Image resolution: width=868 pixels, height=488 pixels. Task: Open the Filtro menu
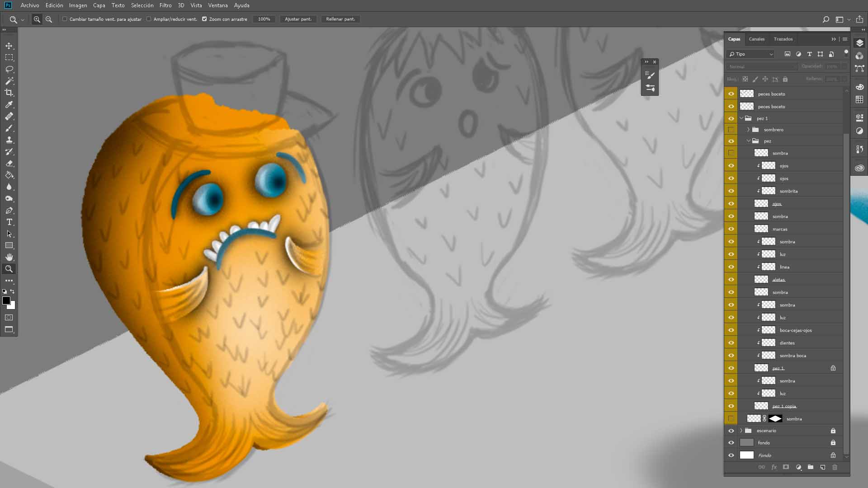[165, 5]
